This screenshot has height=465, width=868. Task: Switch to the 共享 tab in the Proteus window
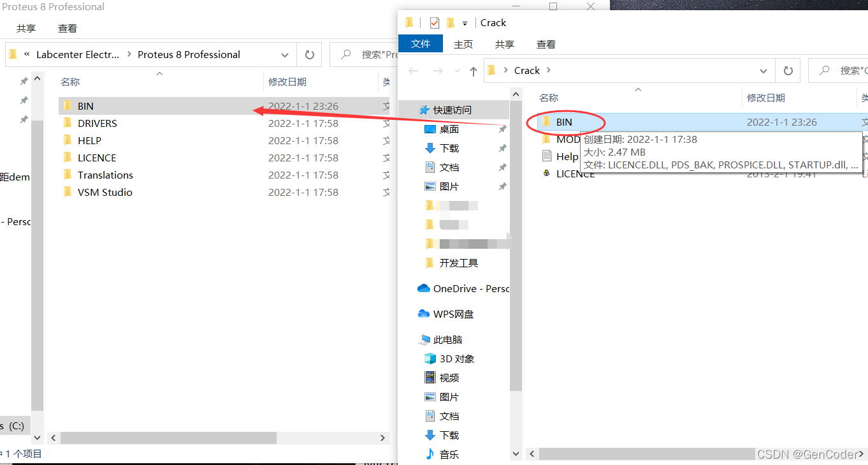26,28
